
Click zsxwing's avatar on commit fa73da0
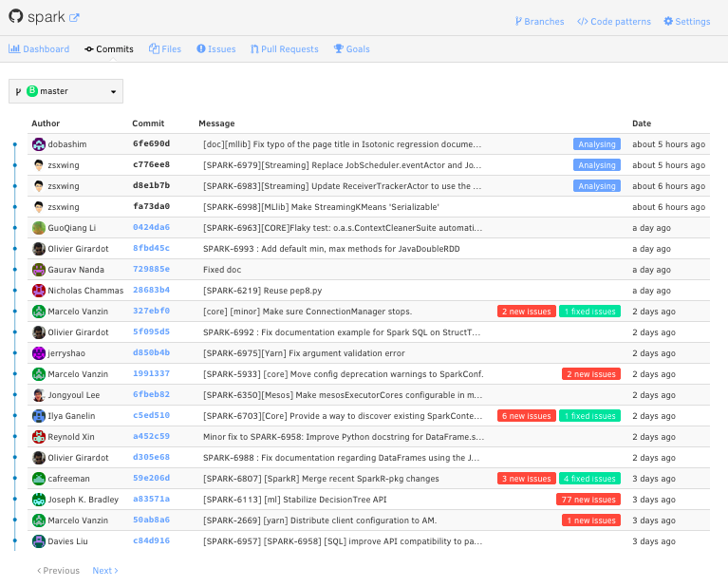pyautogui.click(x=39, y=207)
